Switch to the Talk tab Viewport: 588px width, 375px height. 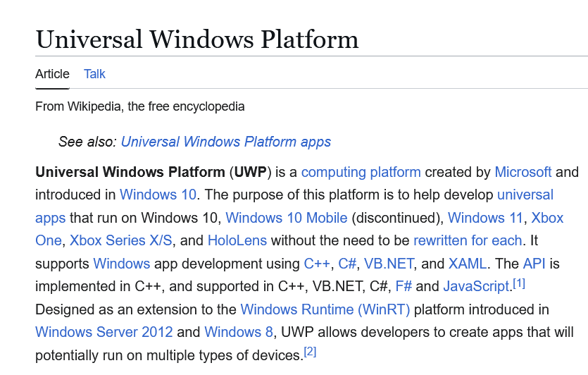pyautogui.click(x=94, y=74)
